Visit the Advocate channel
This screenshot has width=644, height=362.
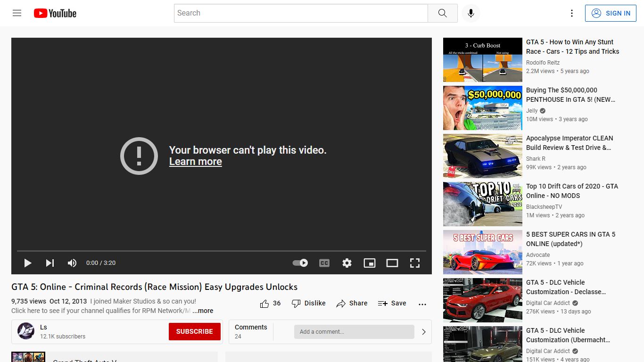point(538,255)
